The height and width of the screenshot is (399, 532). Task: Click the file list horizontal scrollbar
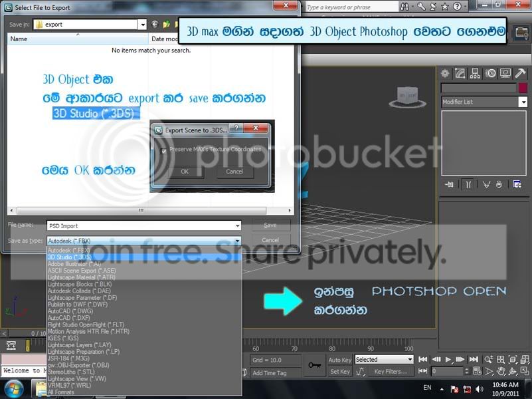[141, 211]
